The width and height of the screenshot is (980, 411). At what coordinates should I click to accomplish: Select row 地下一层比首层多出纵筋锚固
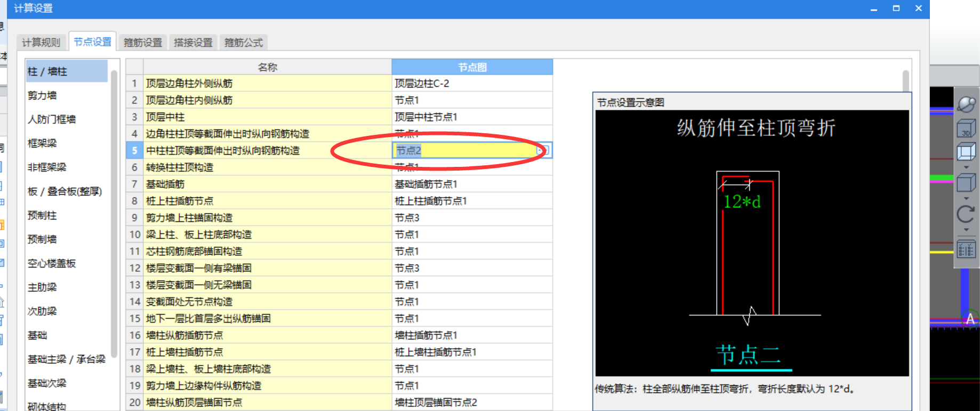pos(268,318)
